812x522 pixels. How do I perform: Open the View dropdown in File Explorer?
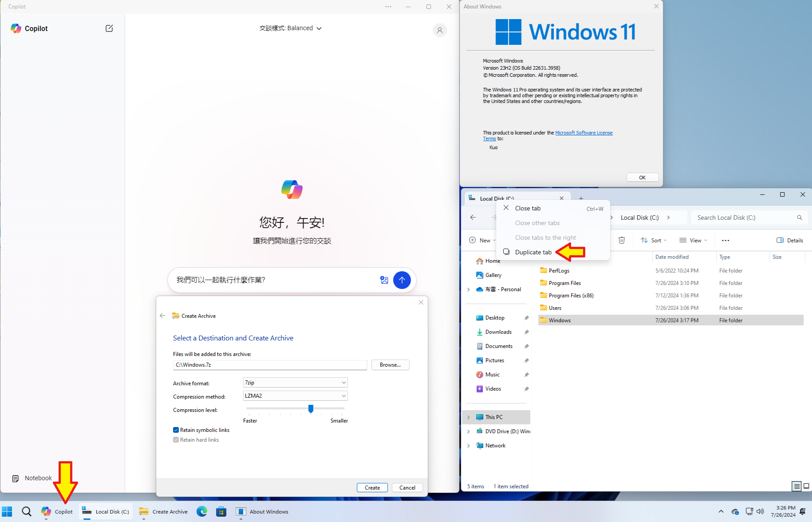coord(693,240)
